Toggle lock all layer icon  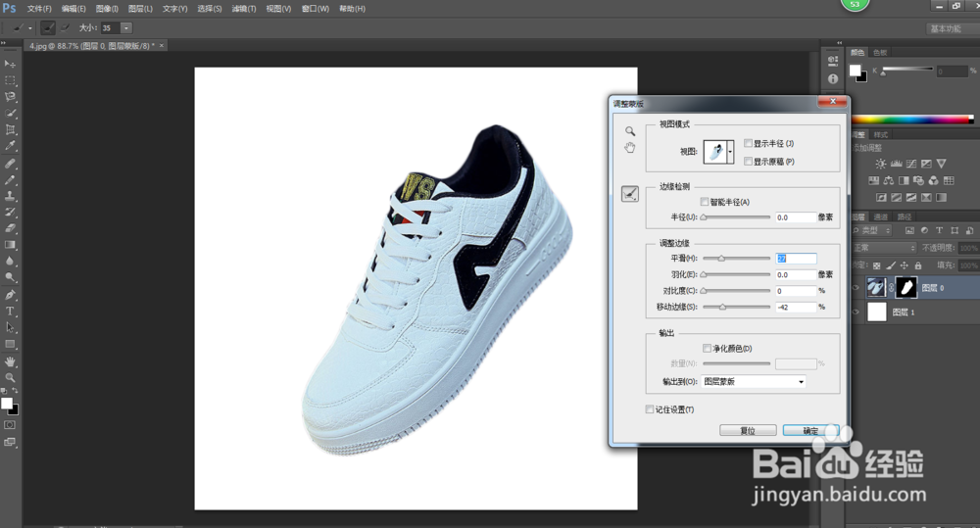pos(918,265)
